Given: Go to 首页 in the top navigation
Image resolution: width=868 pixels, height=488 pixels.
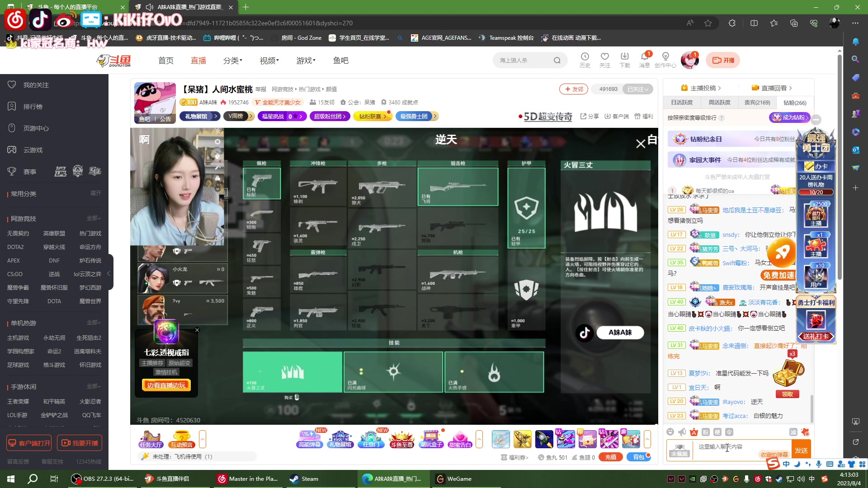Looking at the screenshot, I should coord(166,60).
